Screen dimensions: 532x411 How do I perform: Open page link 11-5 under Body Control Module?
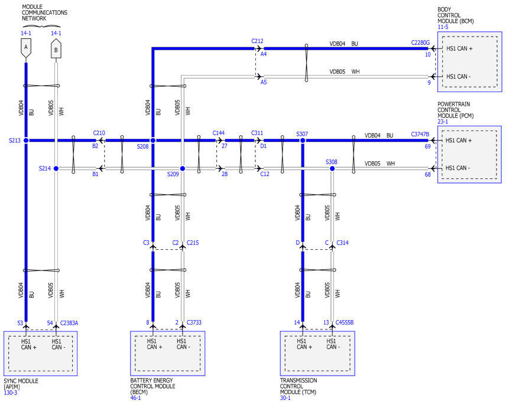[443, 27]
